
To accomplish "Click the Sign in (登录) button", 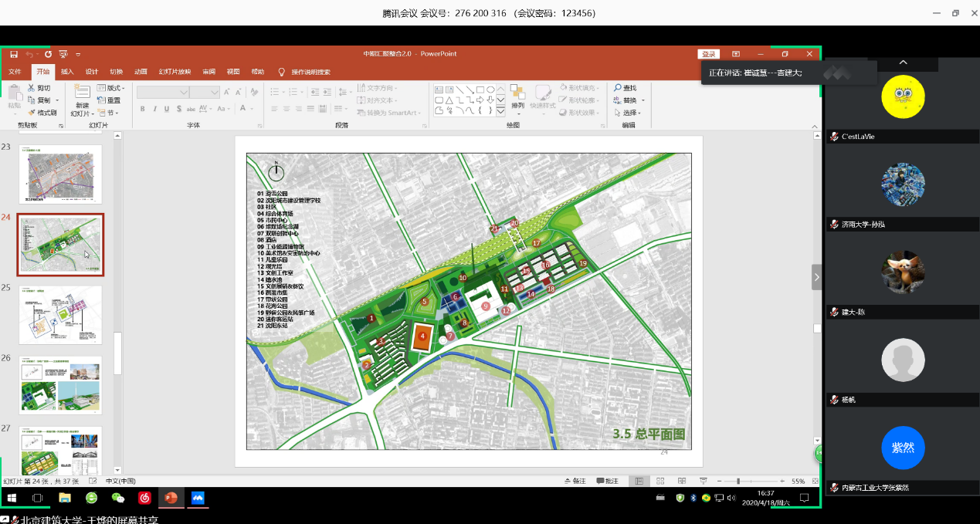I will pos(708,54).
